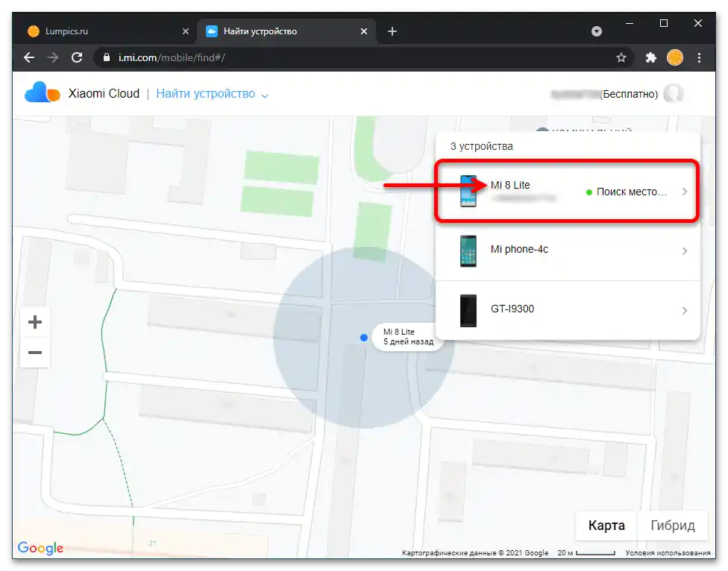Image resolution: width=728 pixels, height=571 pixels.
Task: Open a new browser tab
Action: tap(392, 31)
